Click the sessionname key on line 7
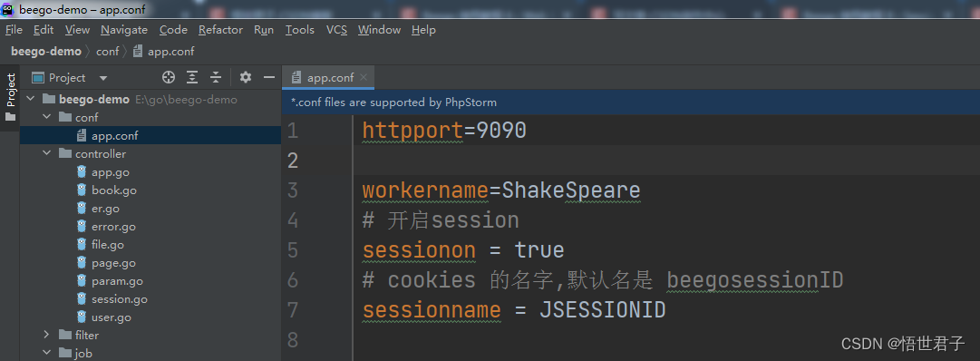Viewport: 980px width, 361px height. [x=432, y=310]
